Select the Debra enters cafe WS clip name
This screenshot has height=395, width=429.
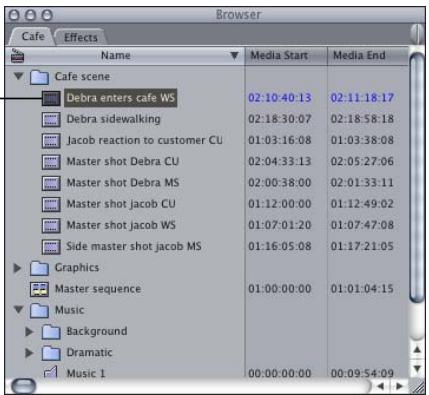coord(120,98)
